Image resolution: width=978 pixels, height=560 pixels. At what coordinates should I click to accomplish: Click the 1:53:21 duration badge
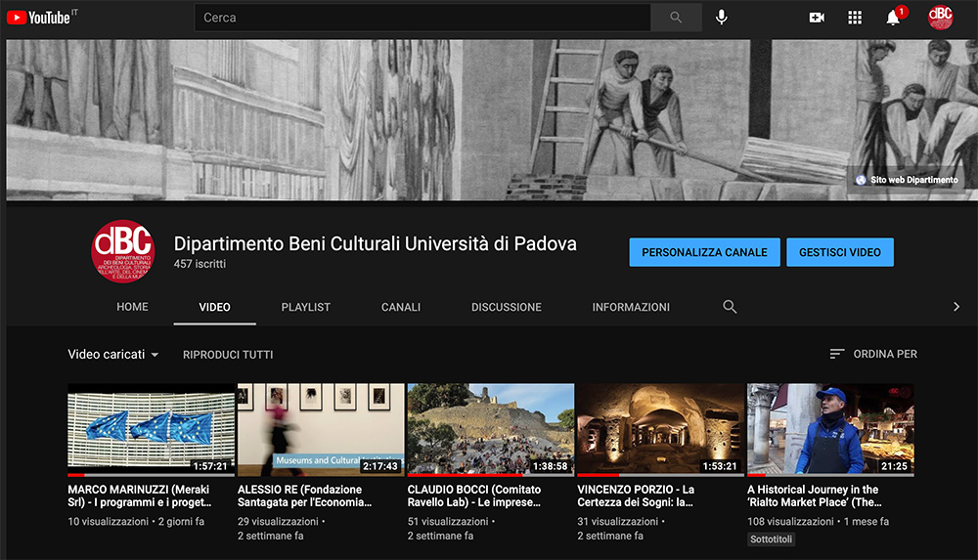(720, 466)
